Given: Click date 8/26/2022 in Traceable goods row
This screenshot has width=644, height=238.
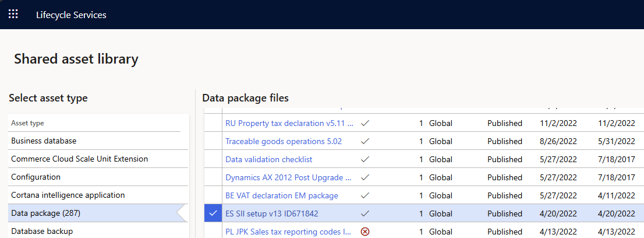Looking at the screenshot, I should pos(558,141).
